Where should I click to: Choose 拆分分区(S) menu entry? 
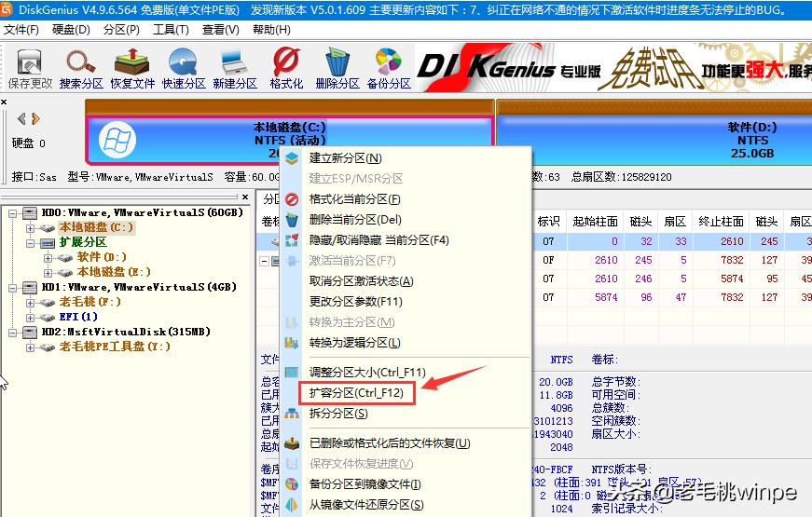[338, 414]
